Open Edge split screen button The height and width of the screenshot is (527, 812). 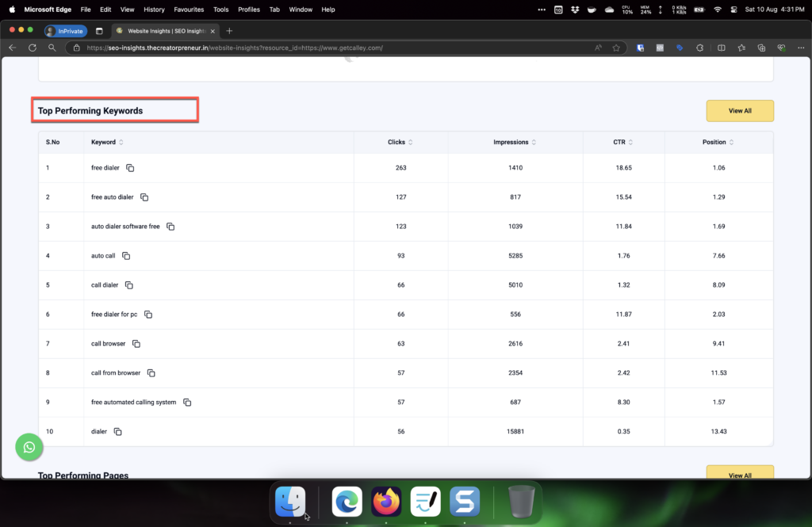click(721, 48)
